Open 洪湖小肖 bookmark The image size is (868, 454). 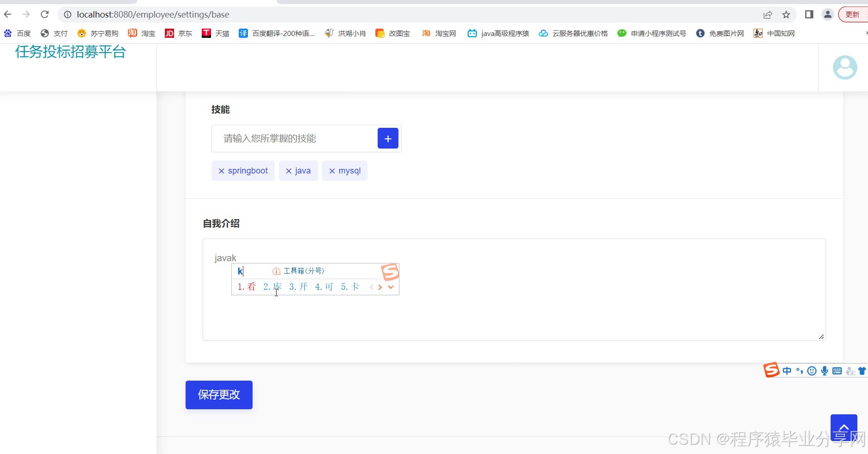pyautogui.click(x=345, y=33)
